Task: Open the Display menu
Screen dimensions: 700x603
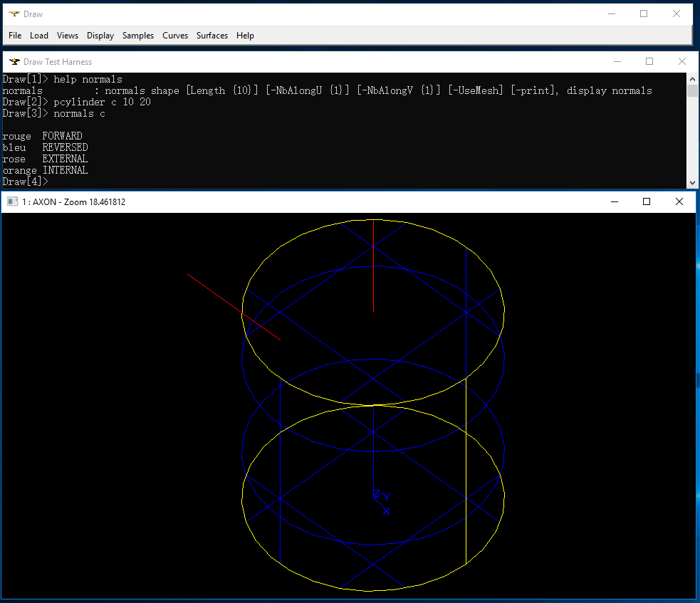Action: coord(100,36)
